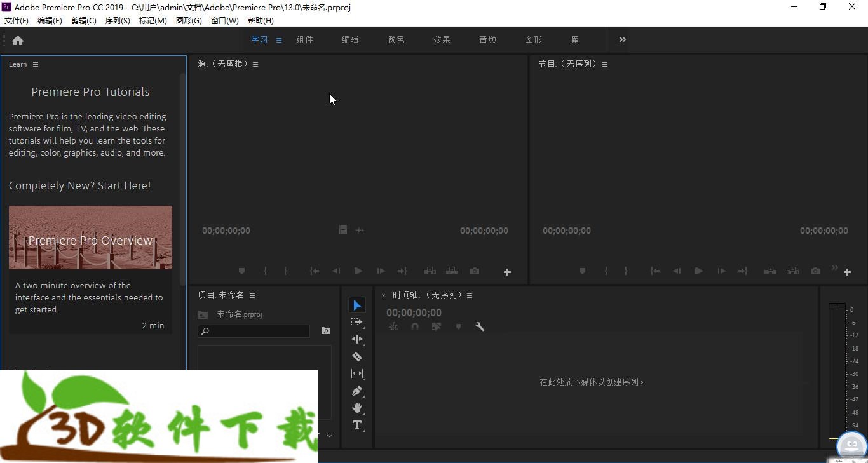This screenshot has height=463, width=868.
Task: Open 序列(S) menu
Action: pos(118,21)
